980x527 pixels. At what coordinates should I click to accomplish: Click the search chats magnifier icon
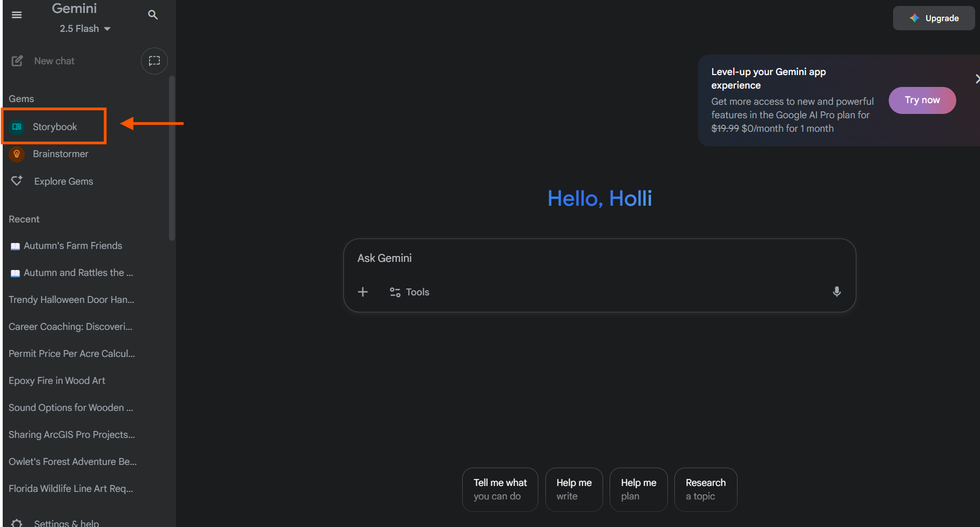pos(153,15)
